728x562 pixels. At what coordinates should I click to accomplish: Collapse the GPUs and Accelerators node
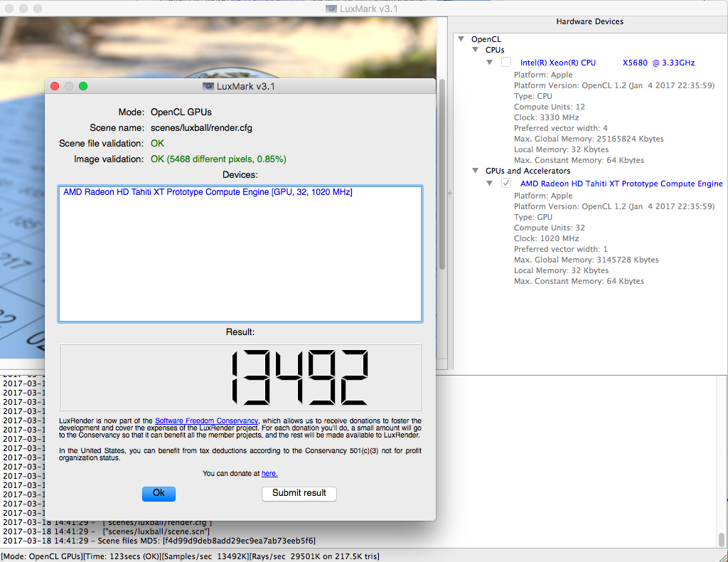click(x=476, y=171)
